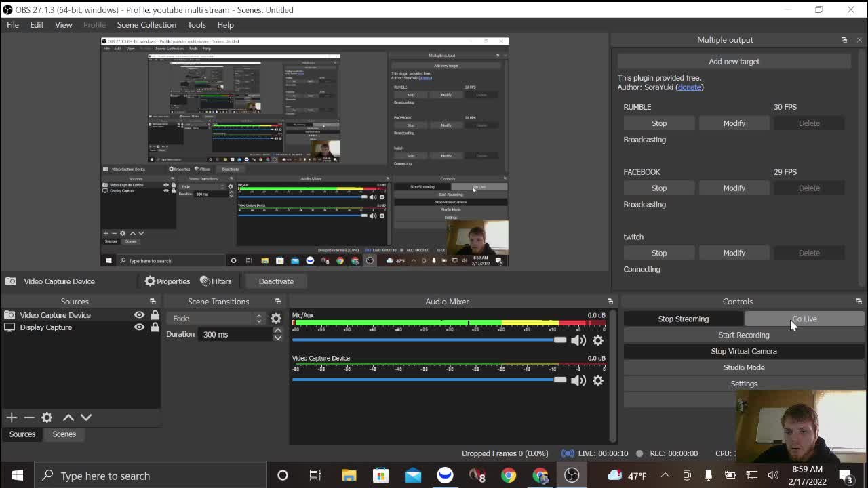Pop out the Controls dock
The height and width of the screenshot is (488, 868).
[x=859, y=302]
